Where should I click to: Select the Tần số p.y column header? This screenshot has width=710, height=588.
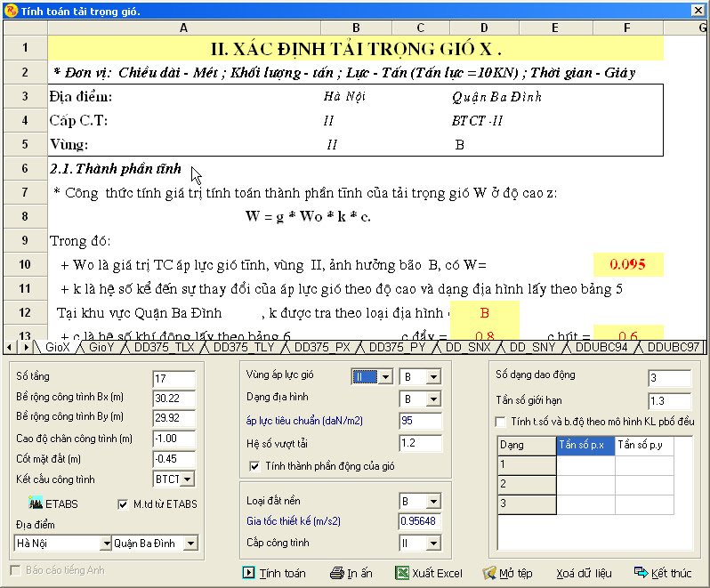pyautogui.click(x=644, y=446)
